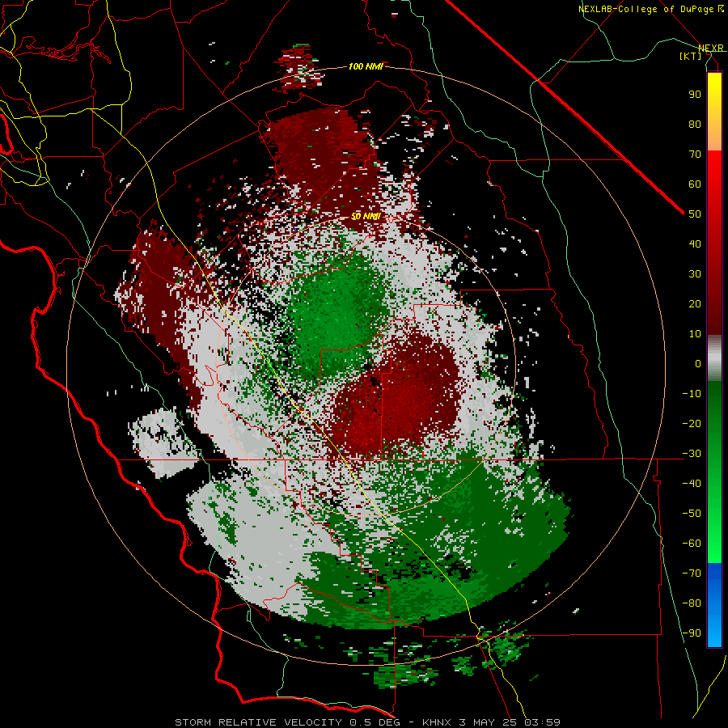Click the NEXLAB-College of DuPage title text
The width and height of the screenshot is (728, 728).
pos(646,9)
